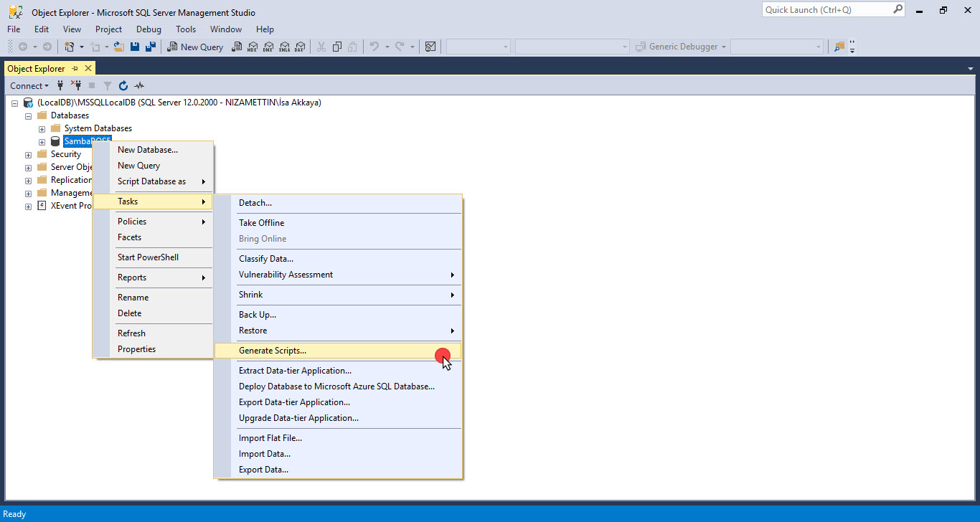Refresh the Object Explorer via the toolbar icon
The image size is (980, 522).
[123, 86]
